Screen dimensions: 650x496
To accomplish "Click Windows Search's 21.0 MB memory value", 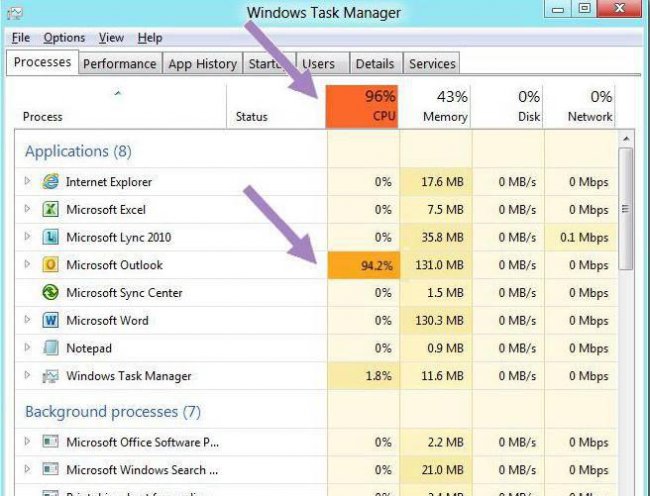I will [x=442, y=470].
